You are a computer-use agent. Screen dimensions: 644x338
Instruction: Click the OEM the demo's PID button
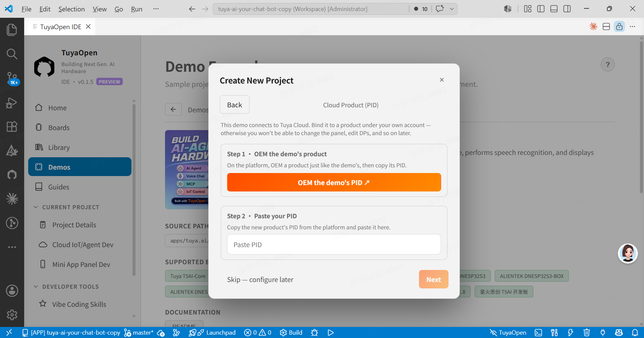point(334,182)
